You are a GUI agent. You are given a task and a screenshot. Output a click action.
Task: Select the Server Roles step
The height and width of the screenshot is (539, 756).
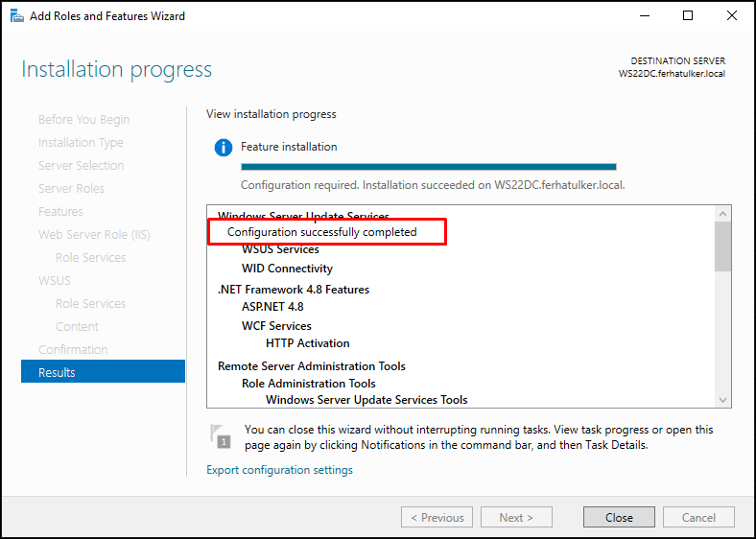pyautogui.click(x=71, y=189)
